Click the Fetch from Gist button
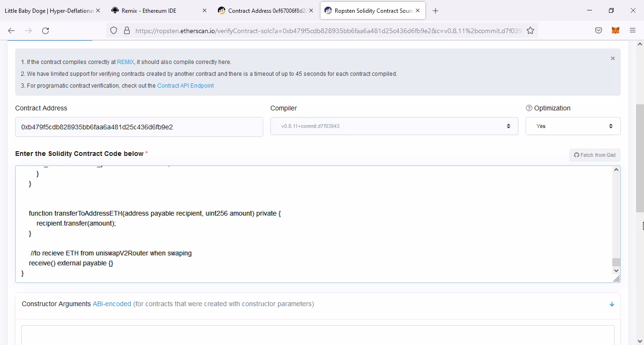The height and width of the screenshot is (345, 644). pyautogui.click(x=595, y=155)
